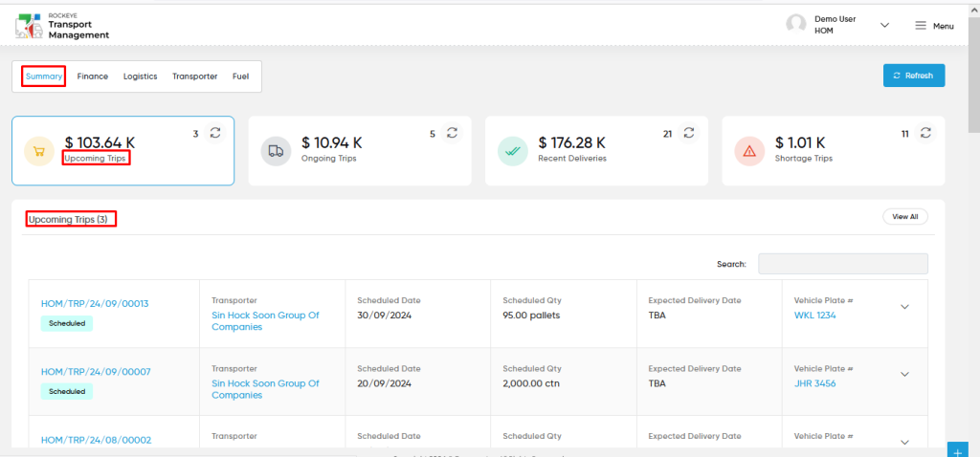Image resolution: width=980 pixels, height=457 pixels.
Task: Click the Scheduled badge for trip 00007
Action: coord(67,391)
